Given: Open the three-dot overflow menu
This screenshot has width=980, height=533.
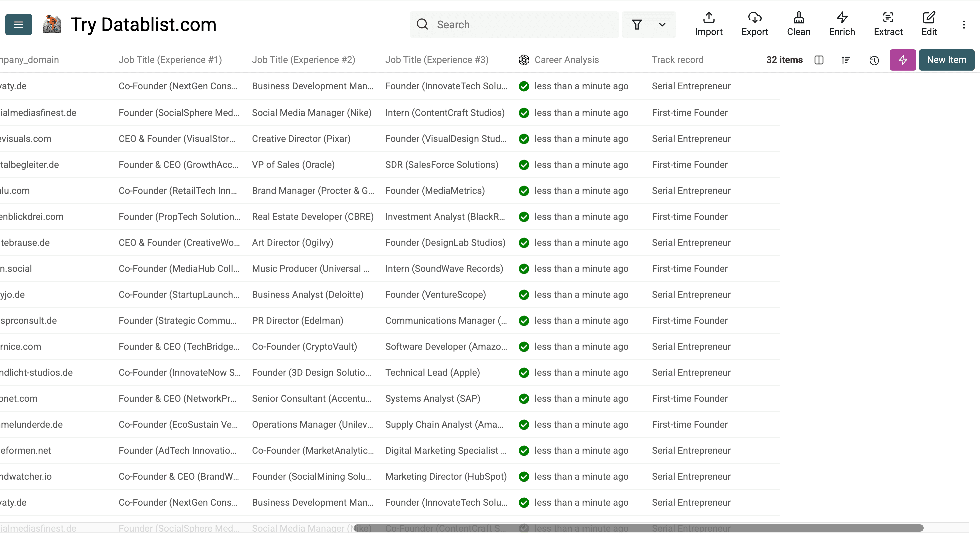Looking at the screenshot, I should pos(964,24).
